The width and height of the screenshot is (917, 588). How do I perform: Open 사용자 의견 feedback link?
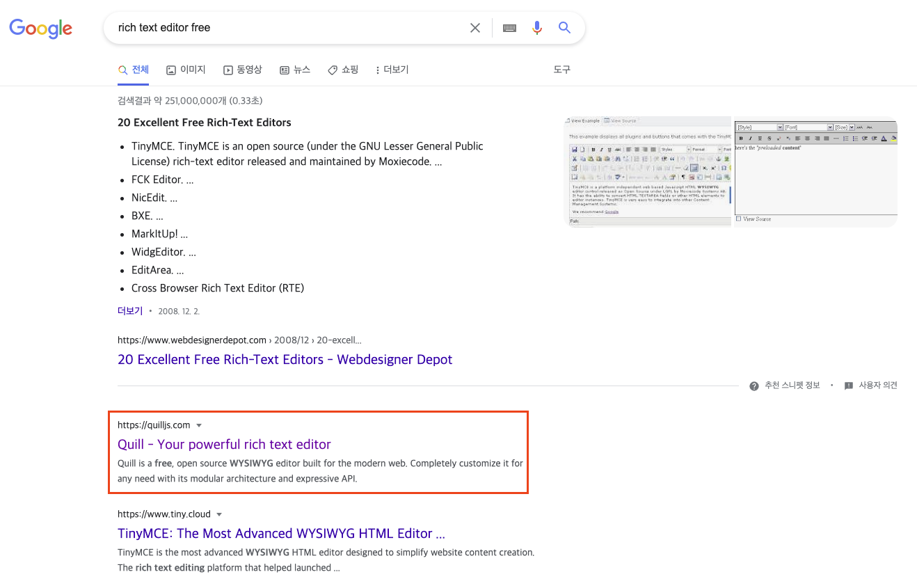click(878, 386)
